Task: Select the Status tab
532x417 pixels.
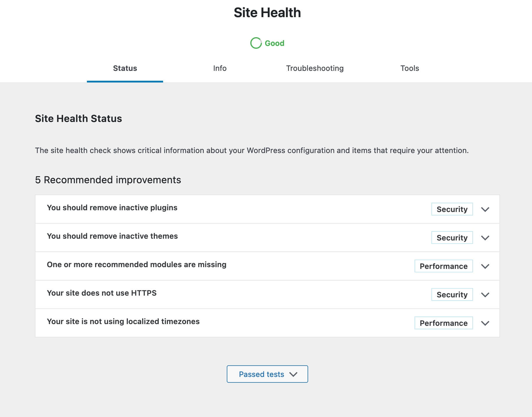Action: pos(125,68)
